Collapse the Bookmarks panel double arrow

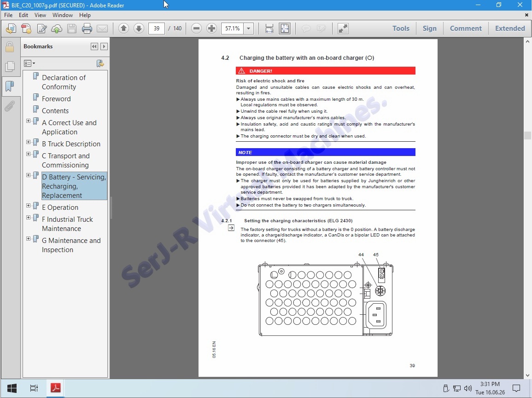94,46
